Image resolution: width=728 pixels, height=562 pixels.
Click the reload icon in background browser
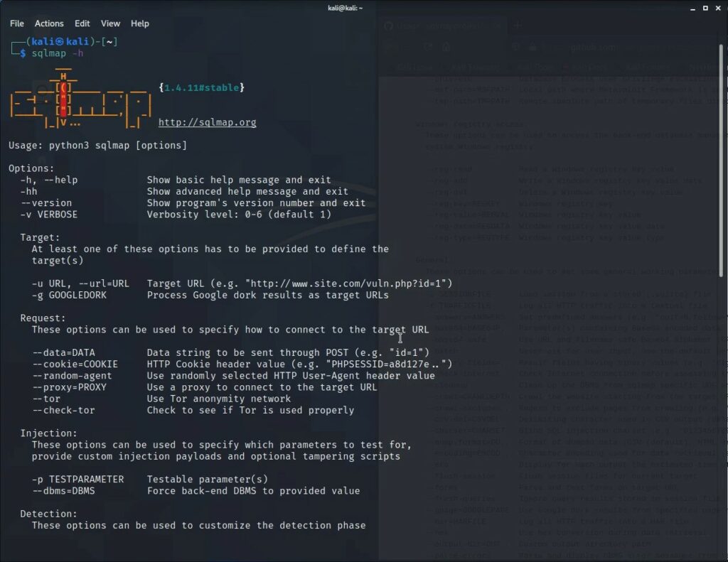click(x=427, y=47)
